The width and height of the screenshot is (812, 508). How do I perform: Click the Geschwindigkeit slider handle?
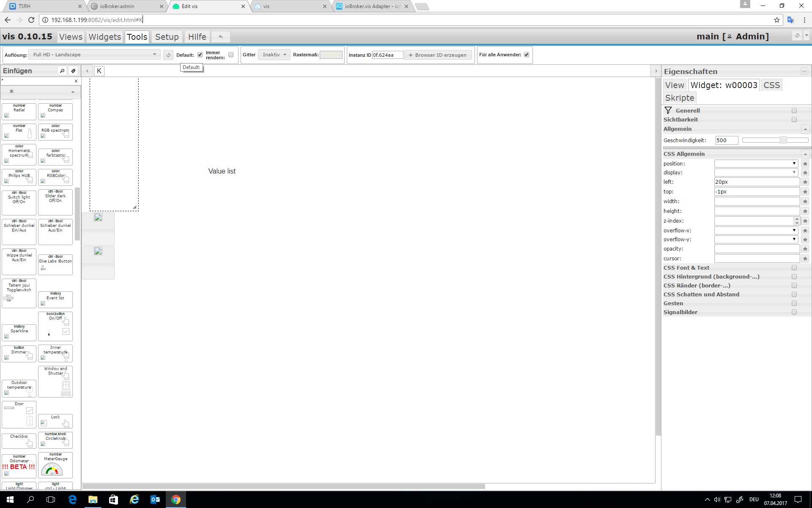click(783, 140)
